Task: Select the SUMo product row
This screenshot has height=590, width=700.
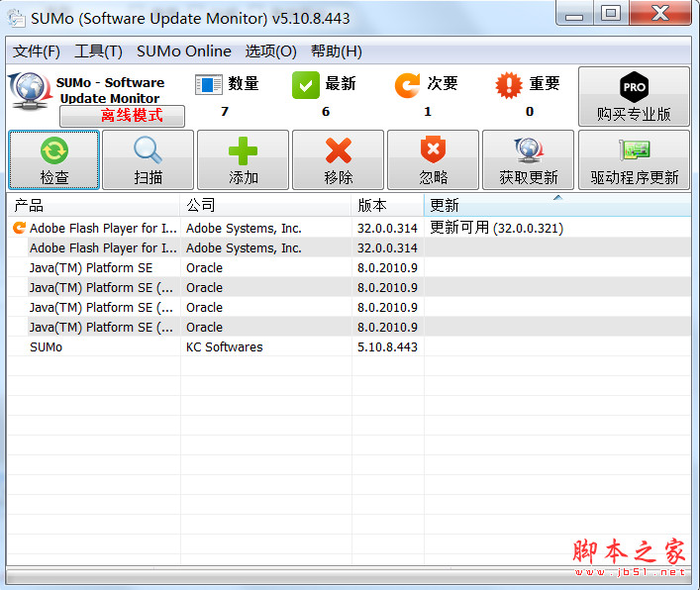Action: (x=350, y=346)
